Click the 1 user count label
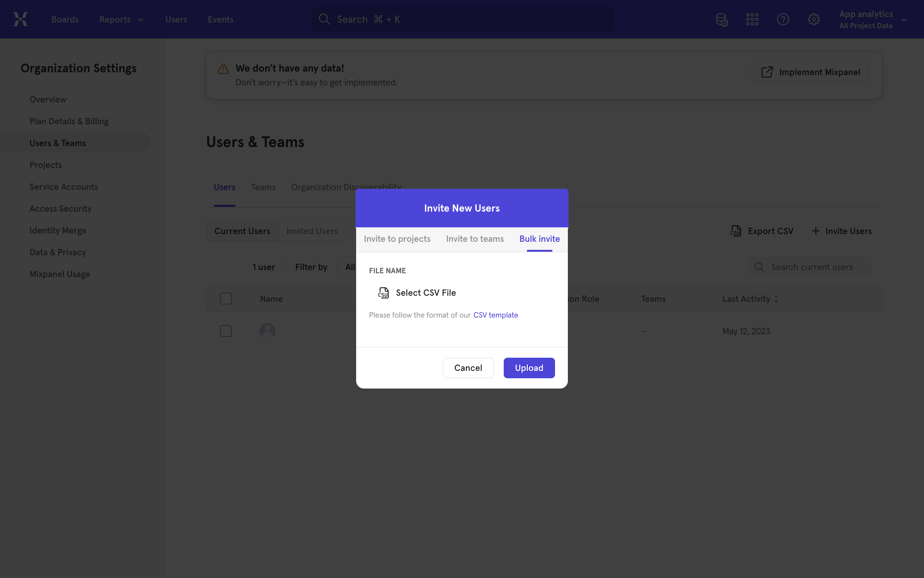Image resolution: width=924 pixels, height=578 pixels. pyautogui.click(x=264, y=267)
